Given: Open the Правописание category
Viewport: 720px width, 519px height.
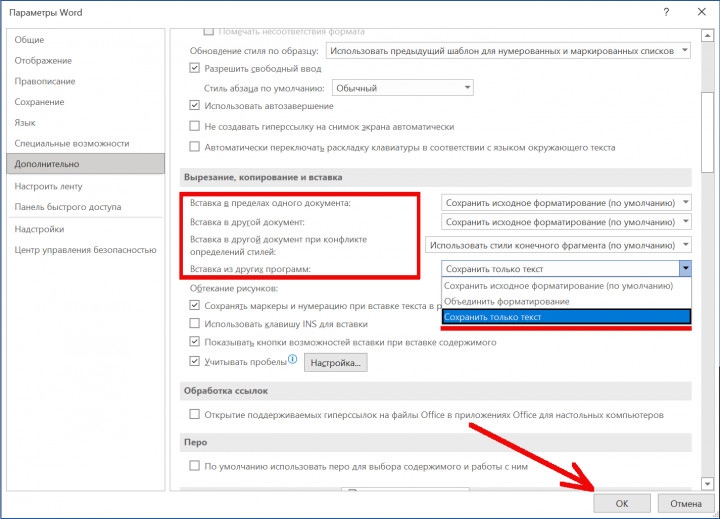Looking at the screenshot, I should [44, 81].
